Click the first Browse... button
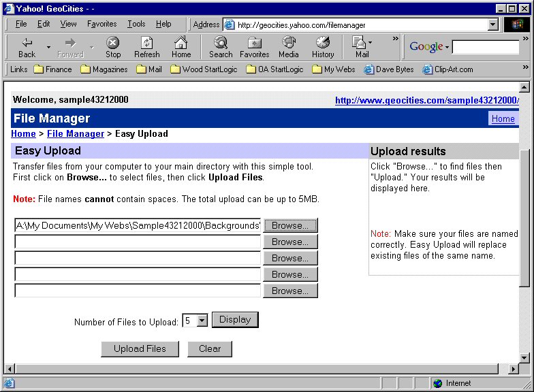 tap(290, 225)
